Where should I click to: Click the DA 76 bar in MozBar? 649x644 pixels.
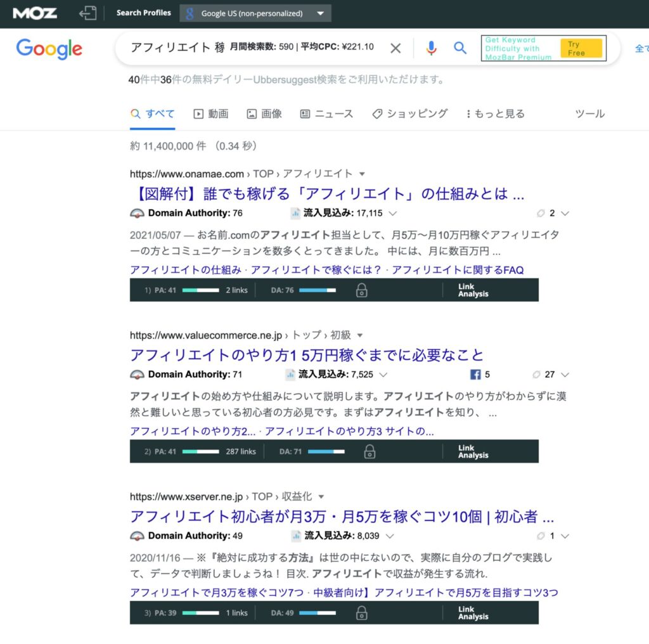(318, 290)
